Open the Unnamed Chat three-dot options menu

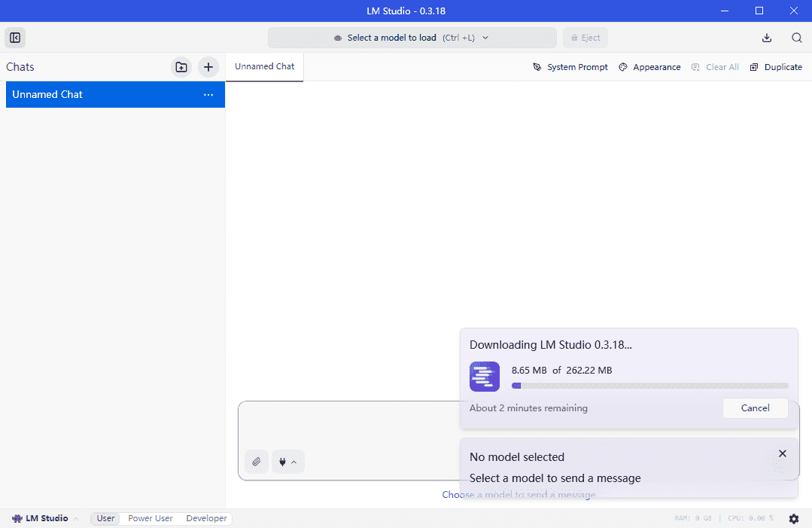[208, 95]
